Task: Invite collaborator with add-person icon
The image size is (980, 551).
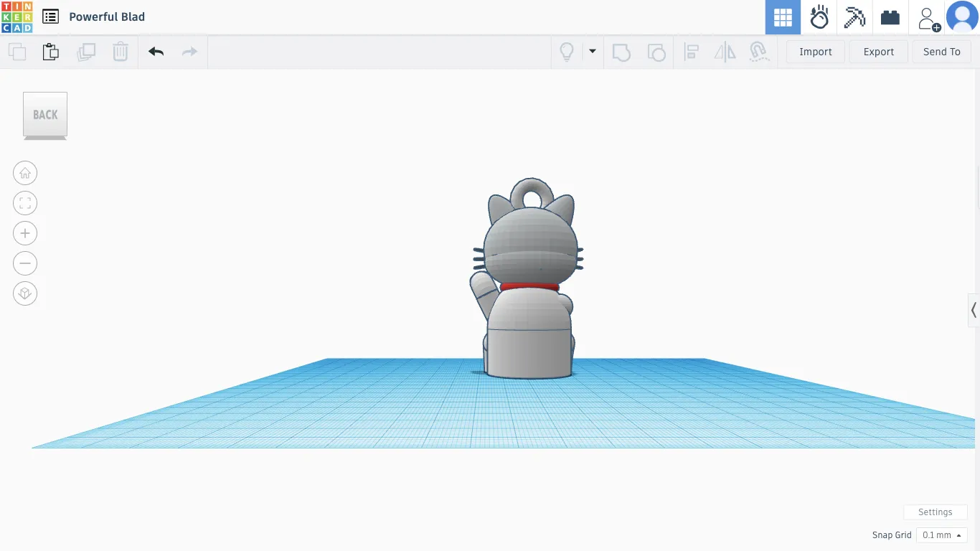Action: tap(928, 19)
